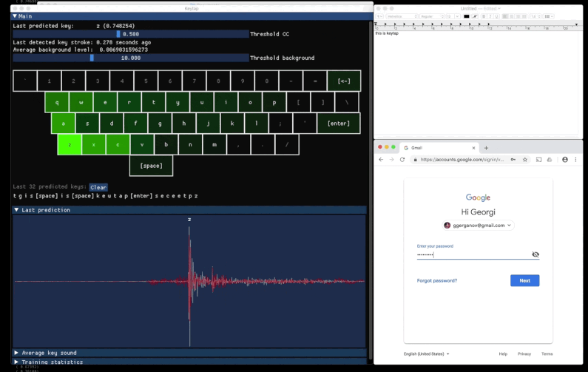Toggle password visibility eye icon

535,254
